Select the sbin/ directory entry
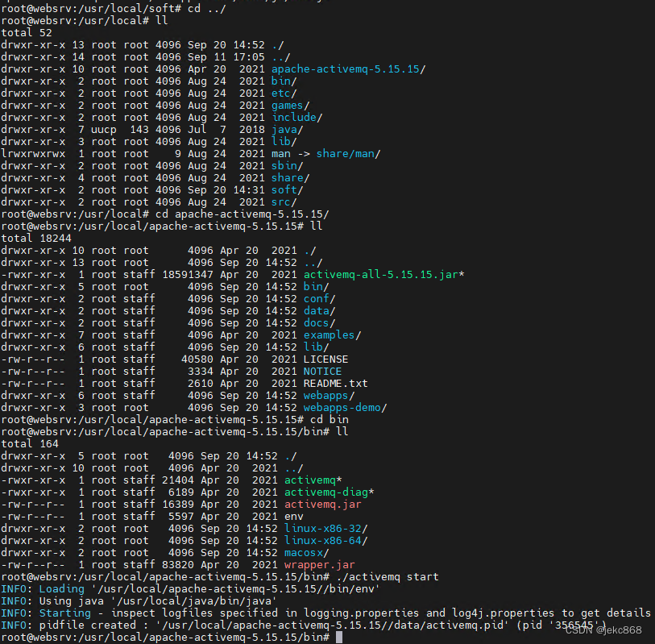This screenshot has width=655, height=644. (x=287, y=166)
